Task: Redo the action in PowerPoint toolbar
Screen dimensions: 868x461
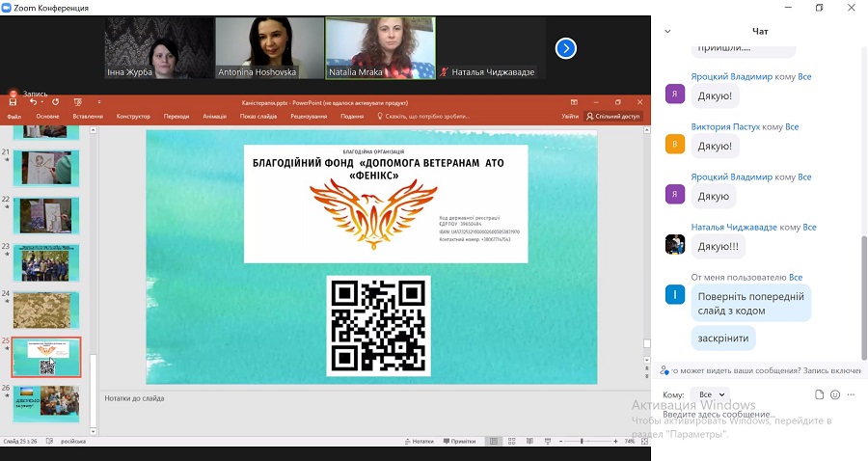Action: [x=55, y=102]
